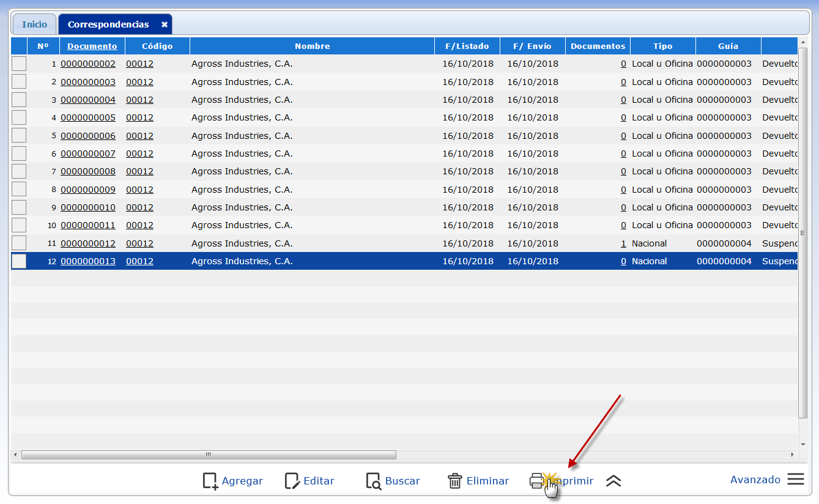Tick the checkbox for row 5
819x504 pixels.
pos(19,135)
